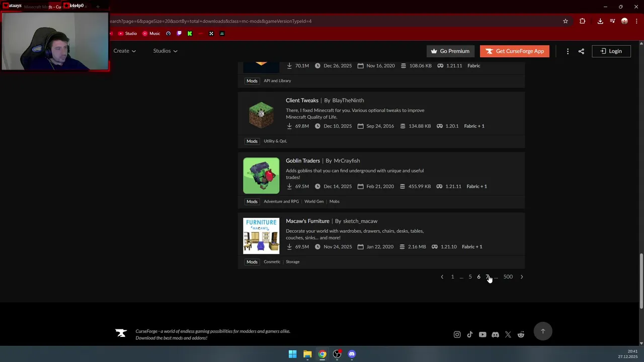The image size is (644, 362).
Task: Open the browser extensions puzzle icon
Action: click(583, 21)
